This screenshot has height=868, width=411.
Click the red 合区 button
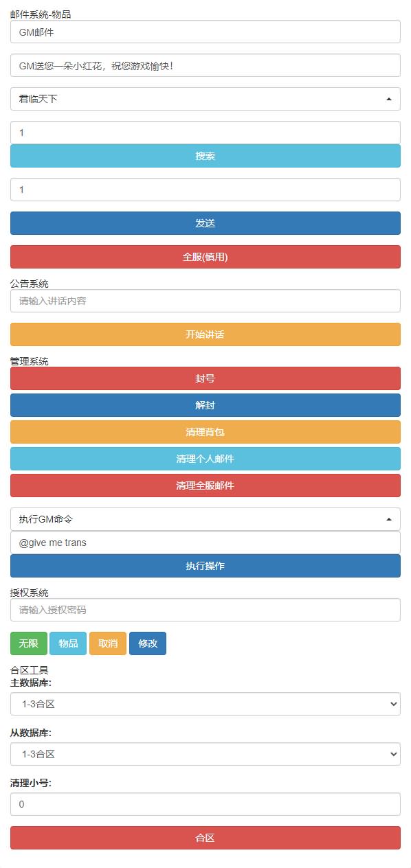pyautogui.click(x=205, y=838)
